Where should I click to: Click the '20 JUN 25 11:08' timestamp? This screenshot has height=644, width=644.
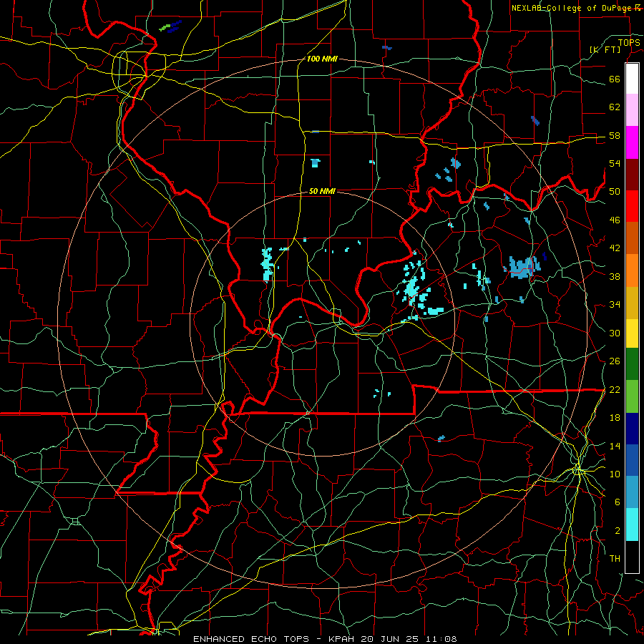pos(409,639)
